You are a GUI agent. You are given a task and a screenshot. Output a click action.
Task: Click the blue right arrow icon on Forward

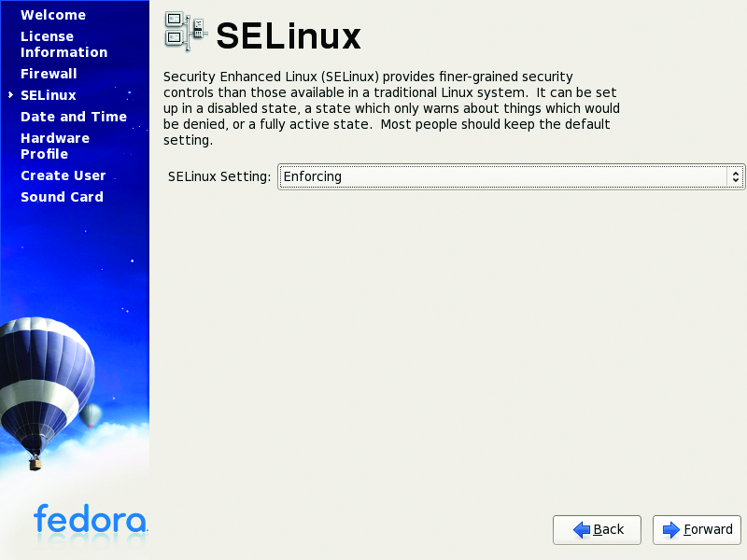pos(671,530)
